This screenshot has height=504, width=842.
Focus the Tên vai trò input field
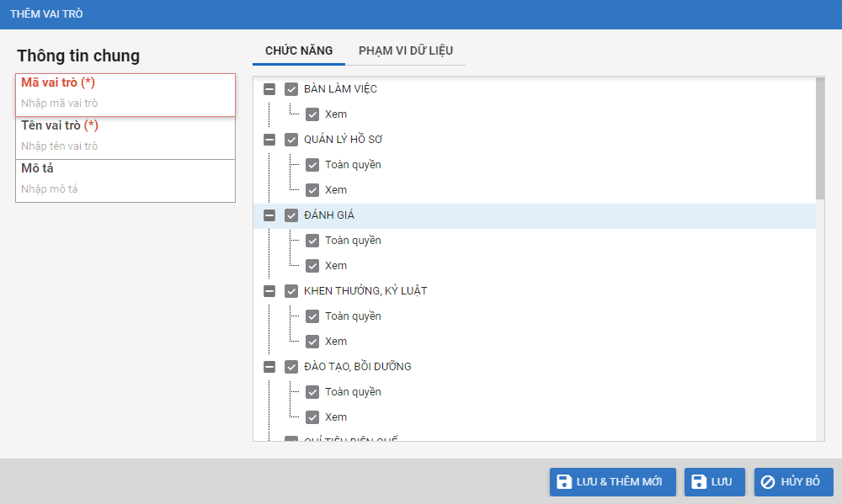[125, 146]
